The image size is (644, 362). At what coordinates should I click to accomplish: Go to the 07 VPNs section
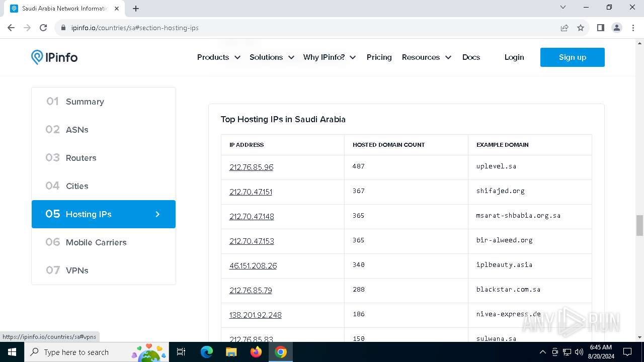pos(104,270)
